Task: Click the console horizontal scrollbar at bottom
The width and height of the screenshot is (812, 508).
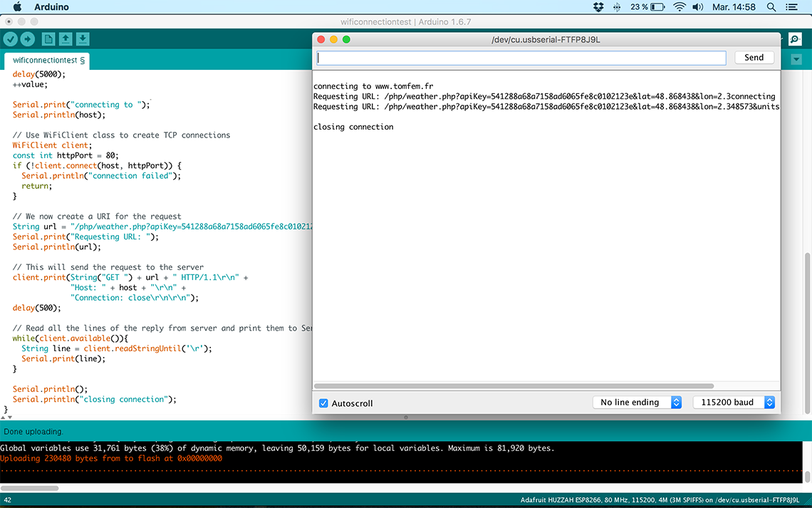Action: pos(29,488)
